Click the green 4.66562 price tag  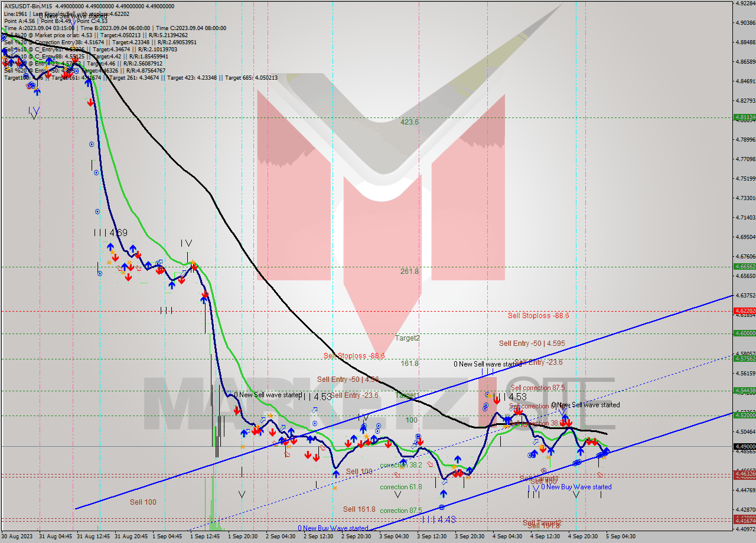coord(744,267)
